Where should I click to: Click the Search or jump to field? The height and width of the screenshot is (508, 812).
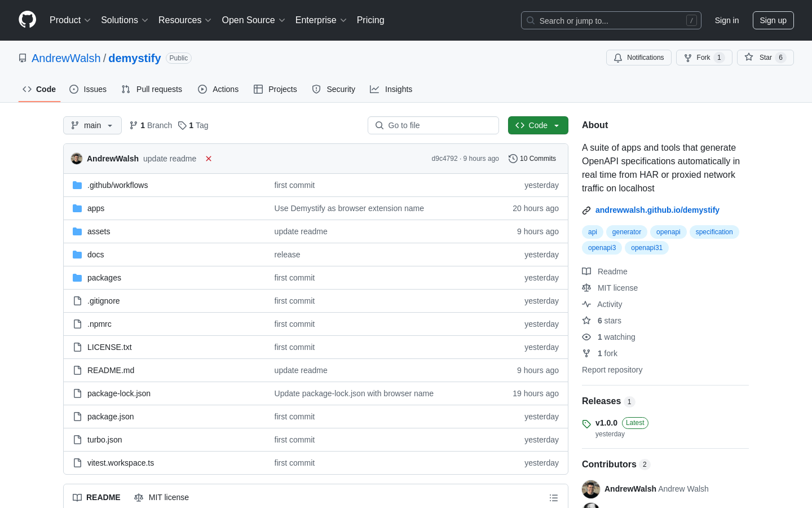(x=611, y=20)
